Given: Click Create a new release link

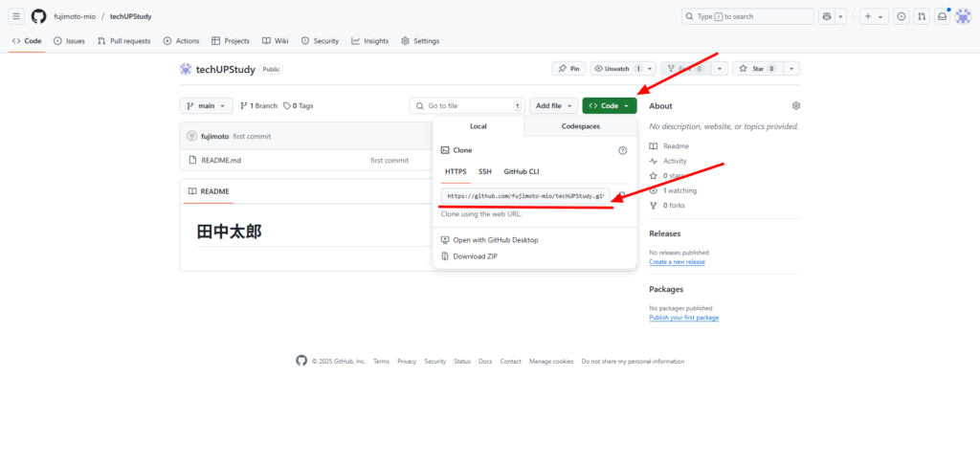Looking at the screenshot, I should pyautogui.click(x=677, y=262).
